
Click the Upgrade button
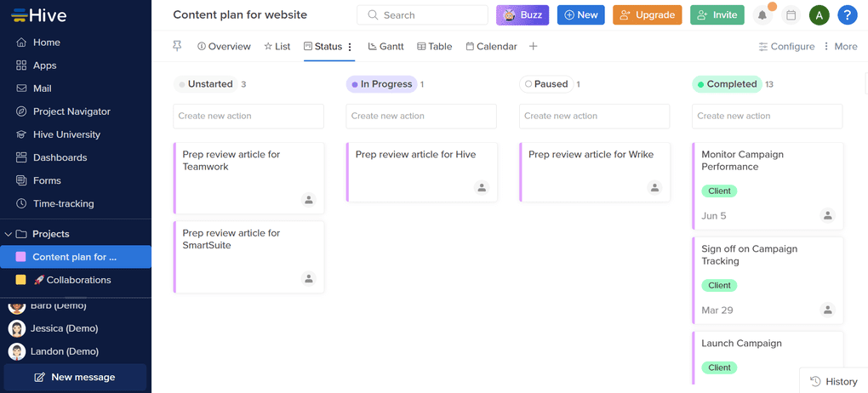(x=647, y=15)
